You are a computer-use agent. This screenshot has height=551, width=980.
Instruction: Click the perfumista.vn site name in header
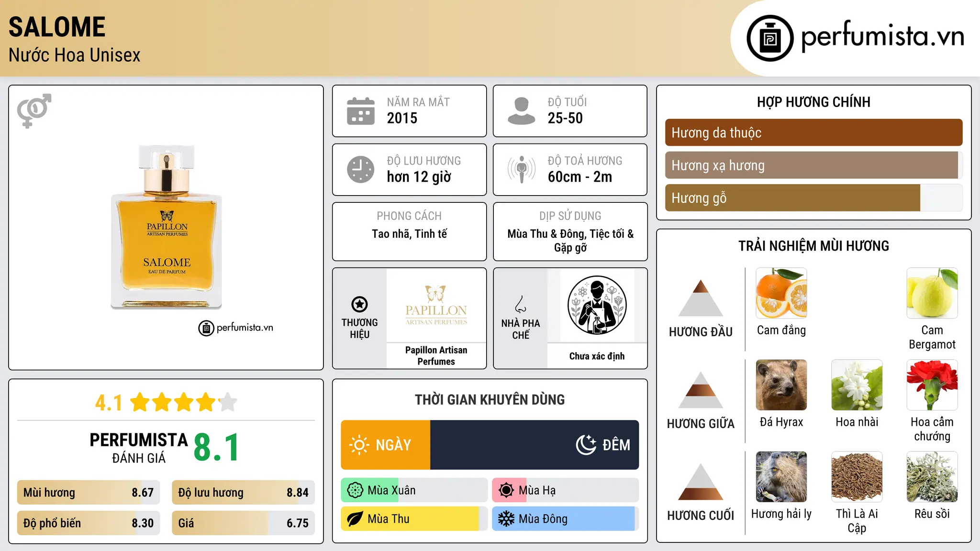click(882, 36)
